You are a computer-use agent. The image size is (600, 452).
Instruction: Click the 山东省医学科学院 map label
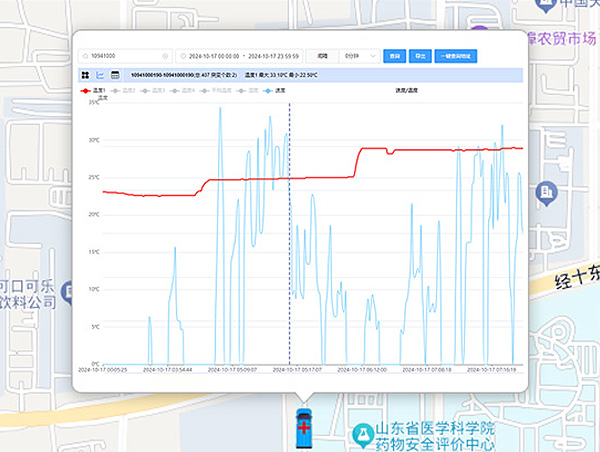click(x=435, y=428)
